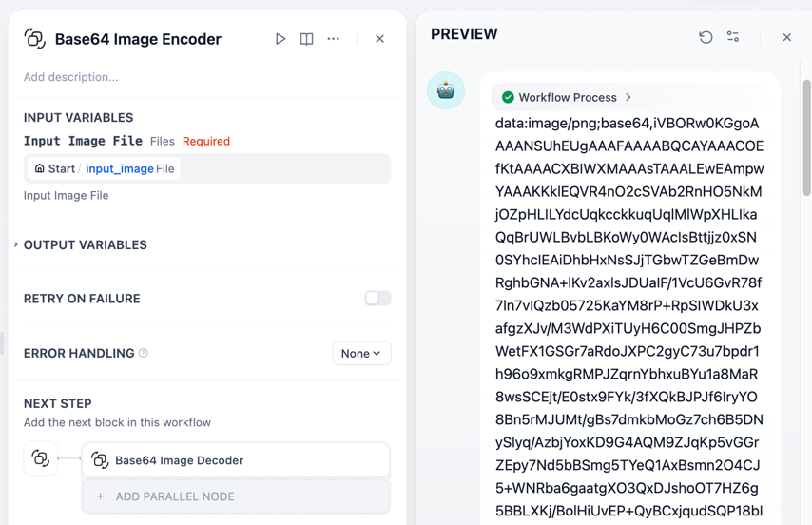Run the Base64 Image Encoder node
This screenshot has height=525, width=812.
click(x=280, y=39)
